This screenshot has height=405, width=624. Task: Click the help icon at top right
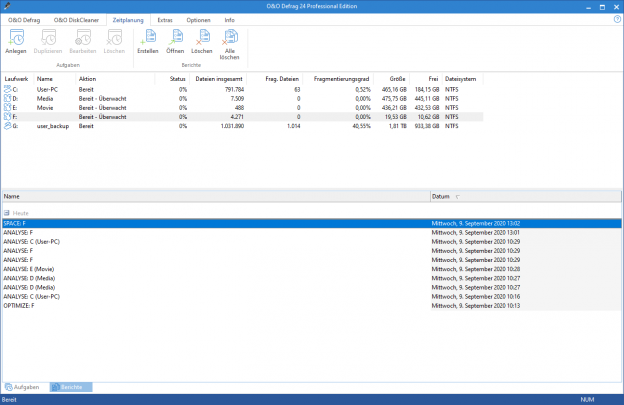tap(617, 19)
